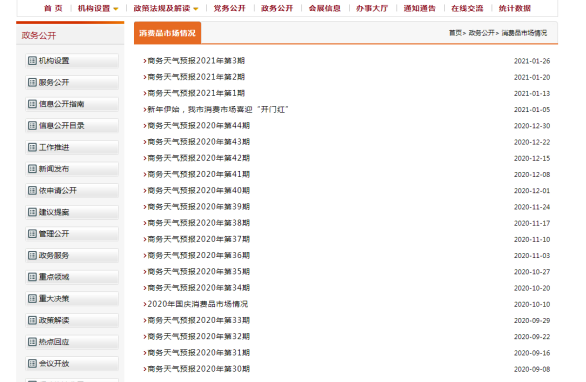Click the icon beside 热点回应
The image size is (586, 382).
(x=33, y=342)
